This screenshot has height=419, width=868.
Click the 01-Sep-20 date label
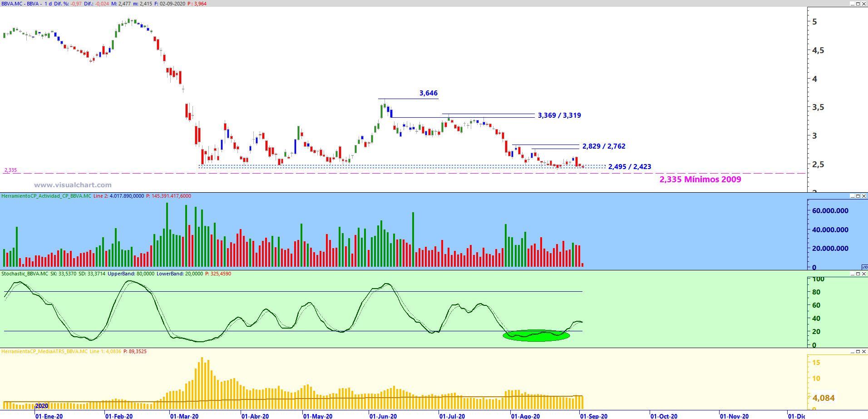pos(594,416)
